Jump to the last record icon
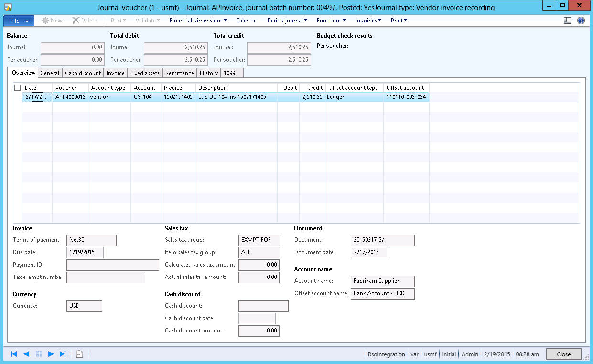The width and height of the screenshot is (593, 364). tap(63, 353)
